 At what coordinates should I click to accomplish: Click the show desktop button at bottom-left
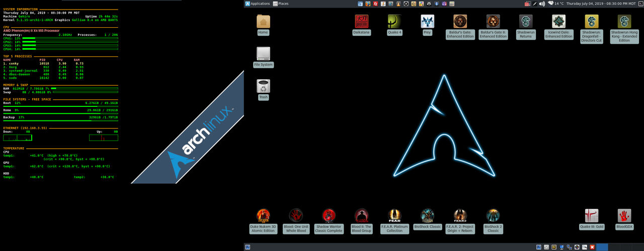click(248, 247)
